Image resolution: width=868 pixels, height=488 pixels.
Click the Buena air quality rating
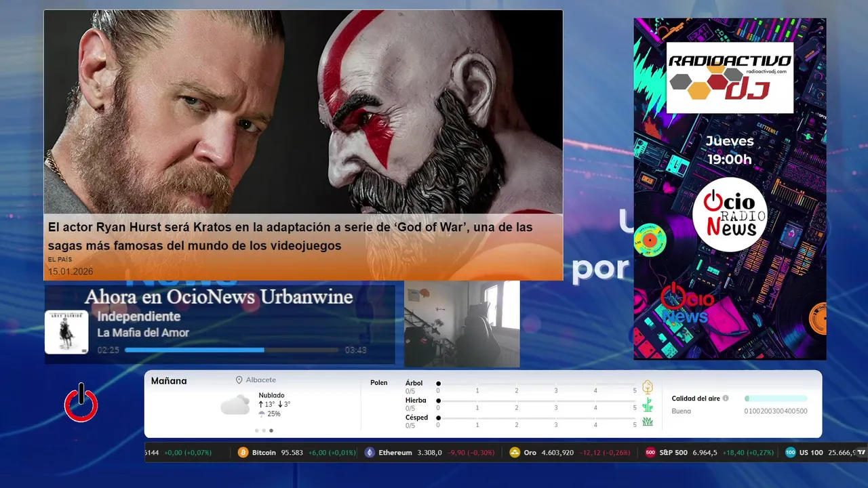click(x=682, y=411)
